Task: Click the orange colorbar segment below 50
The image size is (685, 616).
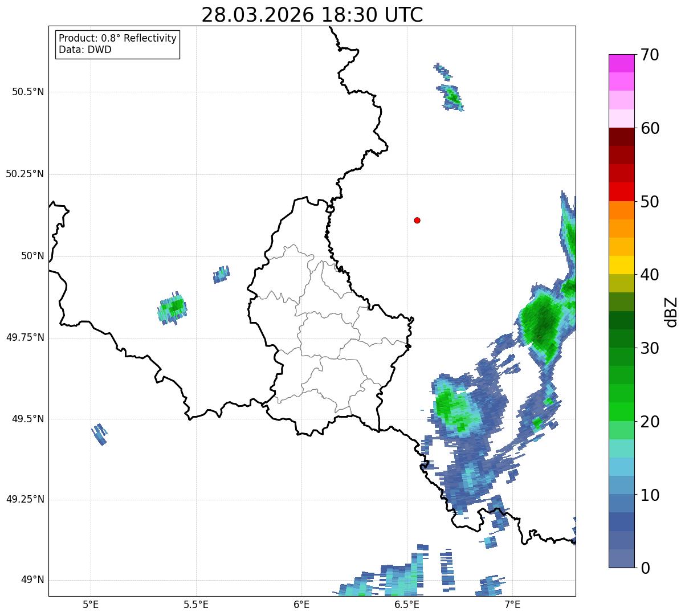Action: coord(621,210)
